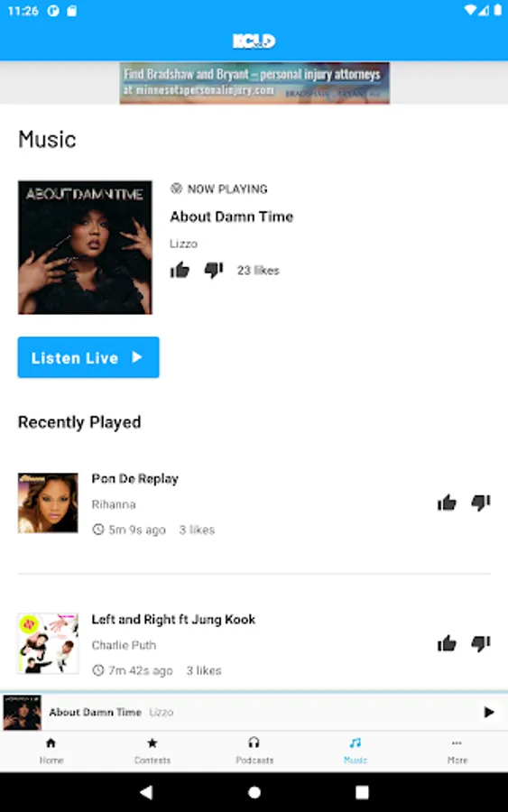
Task: Thumbs up Left and Right ft Jung Kook
Action: pyautogui.click(x=447, y=643)
